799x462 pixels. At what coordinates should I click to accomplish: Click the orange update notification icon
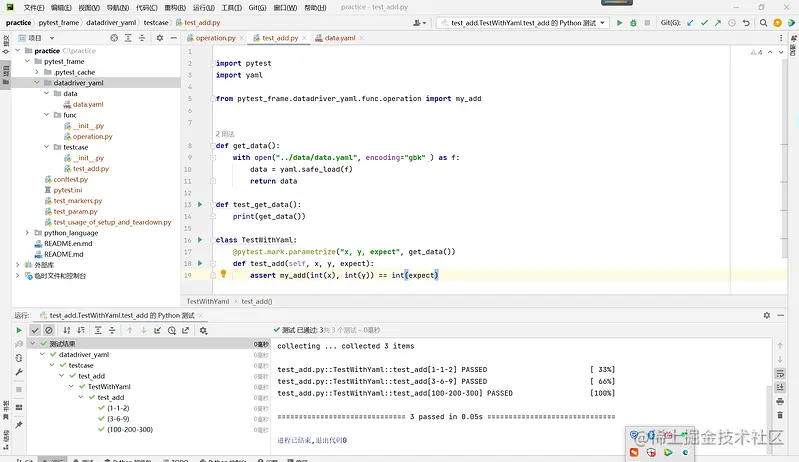778,23
